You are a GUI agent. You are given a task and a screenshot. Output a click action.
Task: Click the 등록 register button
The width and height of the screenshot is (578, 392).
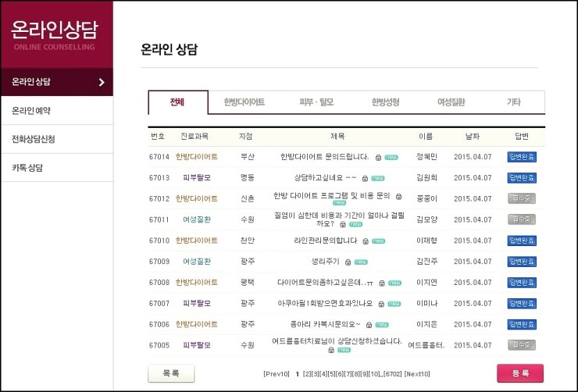click(x=520, y=373)
